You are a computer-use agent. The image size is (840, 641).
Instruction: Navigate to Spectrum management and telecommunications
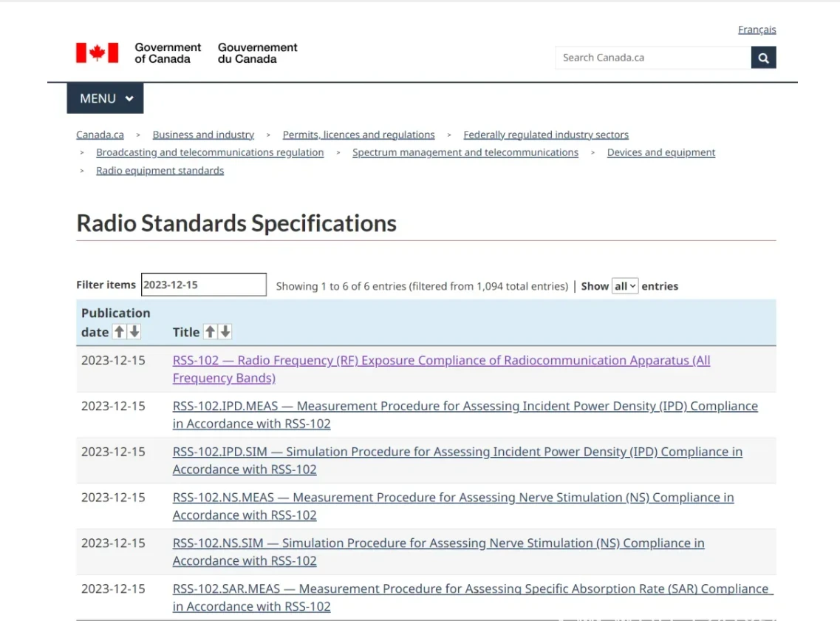click(465, 152)
